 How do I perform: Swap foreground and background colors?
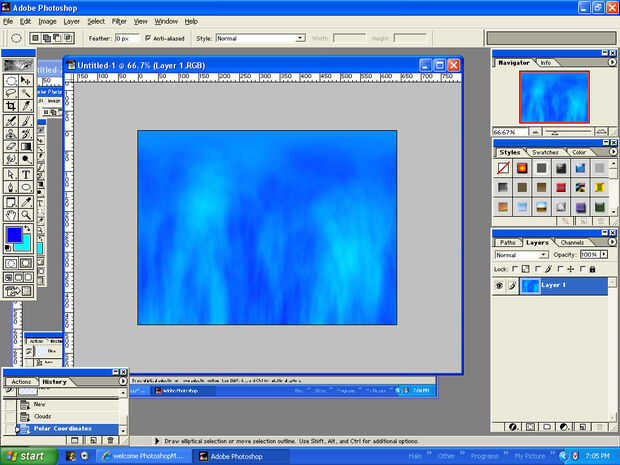[27, 228]
